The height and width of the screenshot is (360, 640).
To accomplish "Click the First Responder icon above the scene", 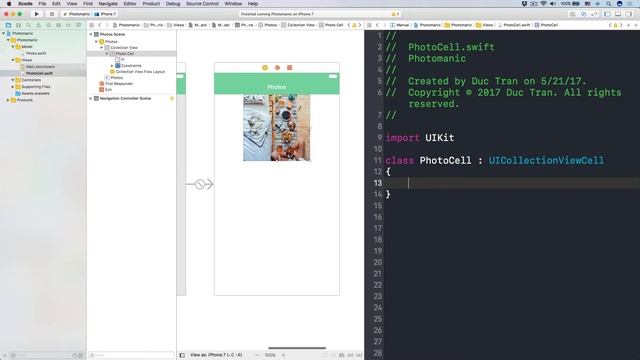I will click(x=277, y=68).
